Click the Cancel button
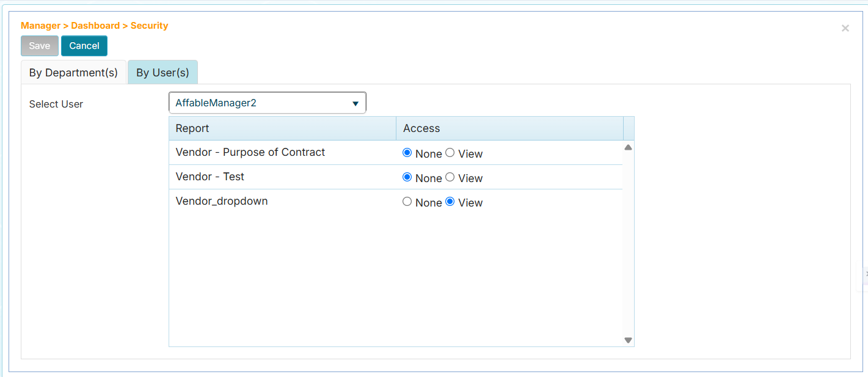Screen dimensions: 868x377 coord(84,45)
